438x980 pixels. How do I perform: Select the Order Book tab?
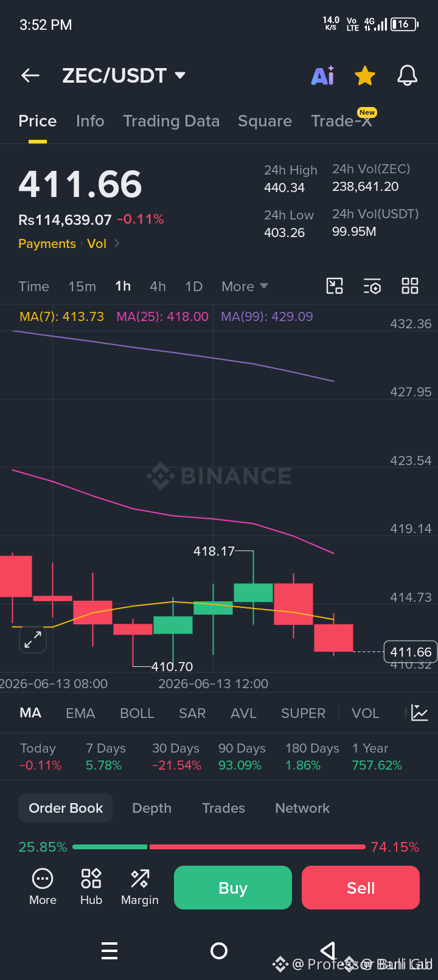(66, 808)
